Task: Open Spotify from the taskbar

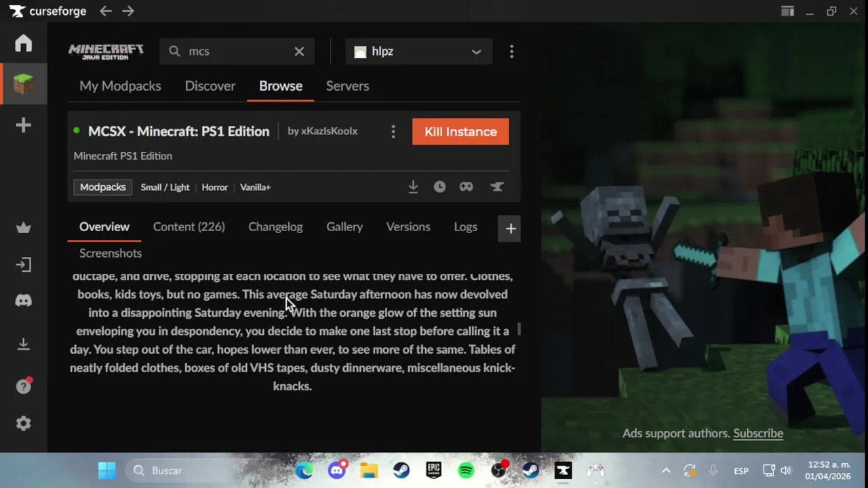Action: pos(466,470)
